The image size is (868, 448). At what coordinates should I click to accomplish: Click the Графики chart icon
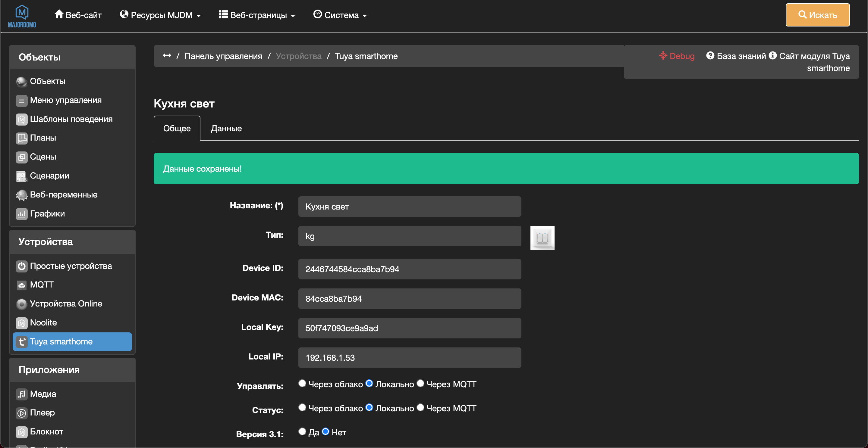(x=22, y=214)
